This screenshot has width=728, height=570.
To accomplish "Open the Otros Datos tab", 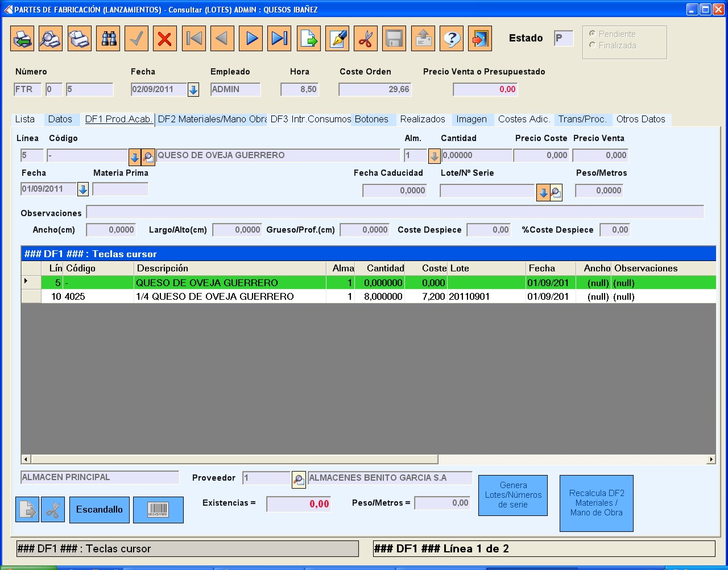I will [641, 119].
